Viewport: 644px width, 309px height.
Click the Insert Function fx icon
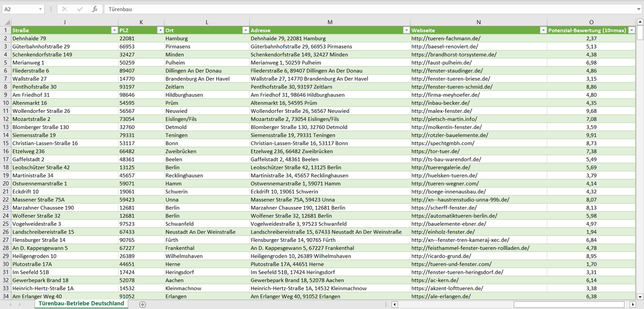(x=94, y=9)
